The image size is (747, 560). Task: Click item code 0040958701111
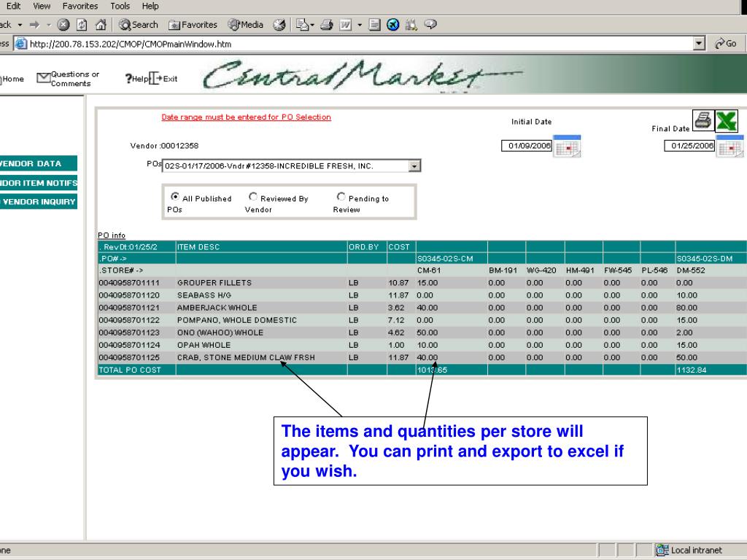(129, 283)
